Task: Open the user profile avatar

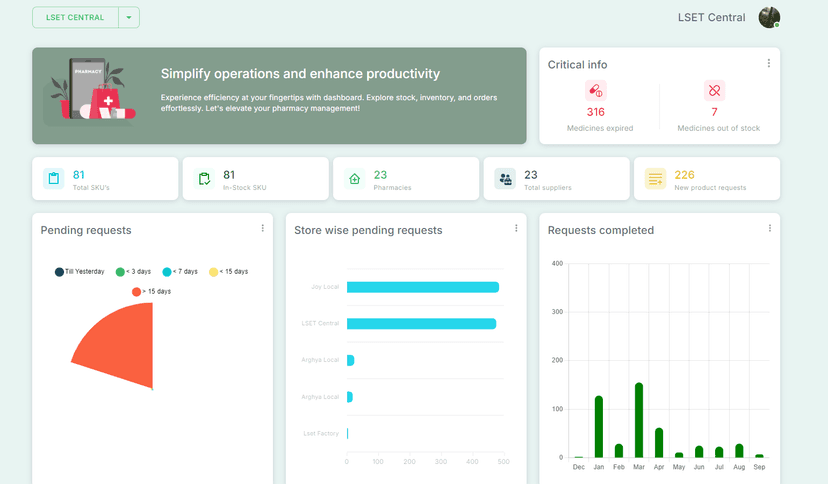Action: point(769,17)
